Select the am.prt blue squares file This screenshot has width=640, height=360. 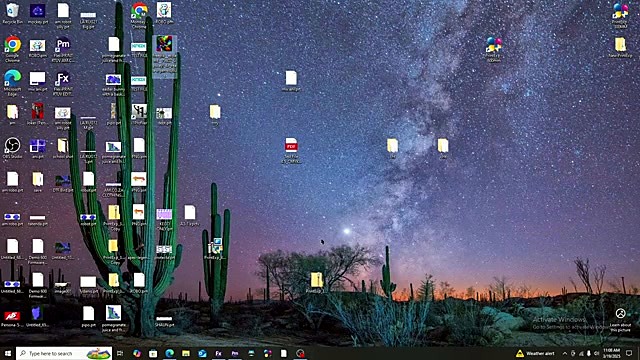[x=38, y=148]
